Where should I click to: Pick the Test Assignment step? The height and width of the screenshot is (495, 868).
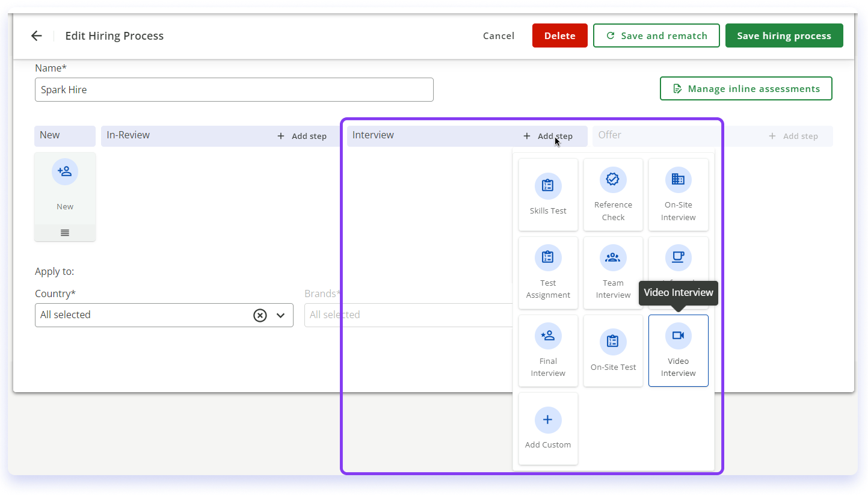point(548,272)
